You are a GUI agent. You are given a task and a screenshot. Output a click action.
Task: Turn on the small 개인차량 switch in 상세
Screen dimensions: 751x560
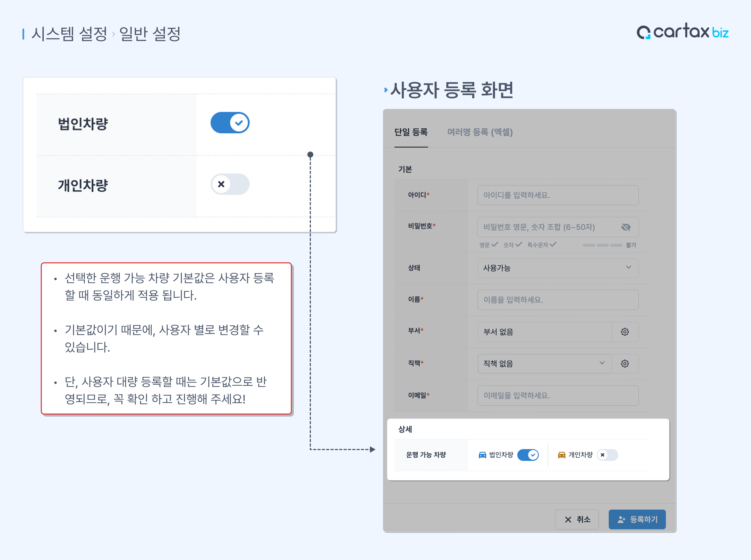pos(607,455)
